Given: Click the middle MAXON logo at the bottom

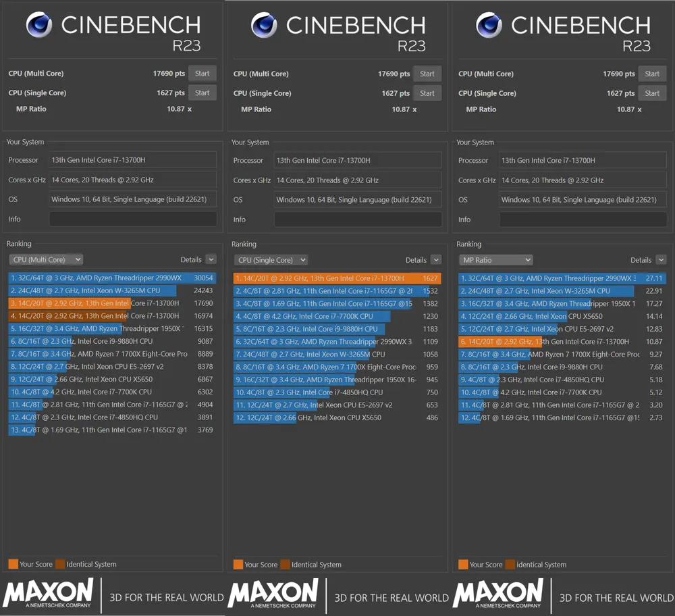Looking at the screenshot, I should 273,594.
